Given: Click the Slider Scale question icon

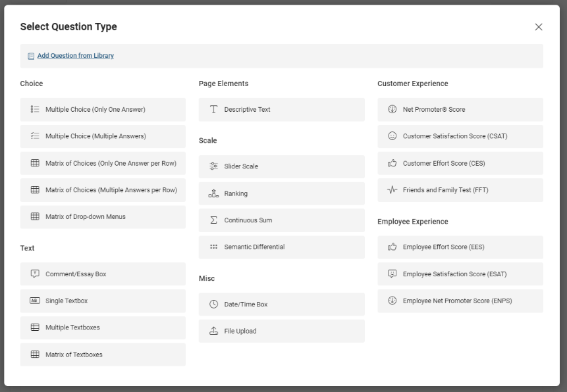Looking at the screenshot, I should point(213,166).
